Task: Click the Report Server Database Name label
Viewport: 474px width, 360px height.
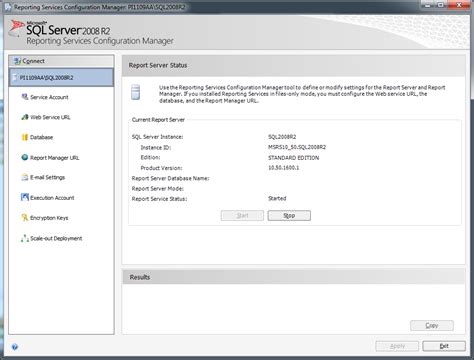Action: (x=170, y=178)
